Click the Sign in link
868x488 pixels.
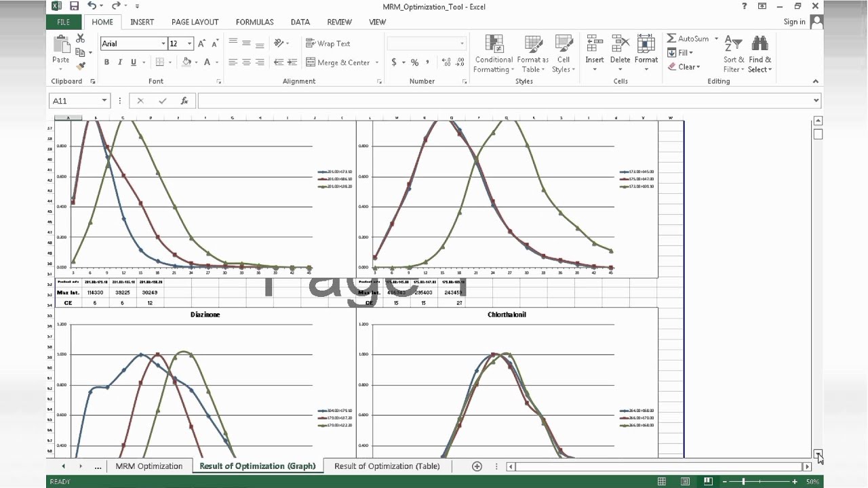794,22
